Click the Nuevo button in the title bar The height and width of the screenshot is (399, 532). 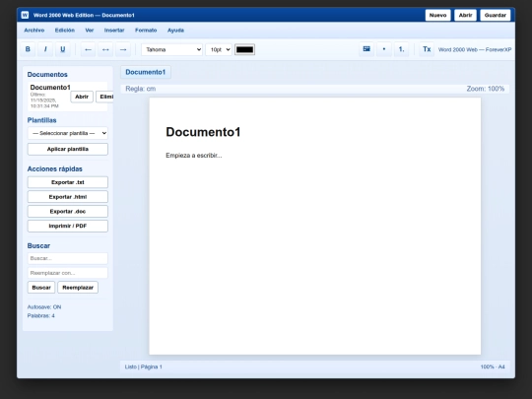tap(438, 15)
